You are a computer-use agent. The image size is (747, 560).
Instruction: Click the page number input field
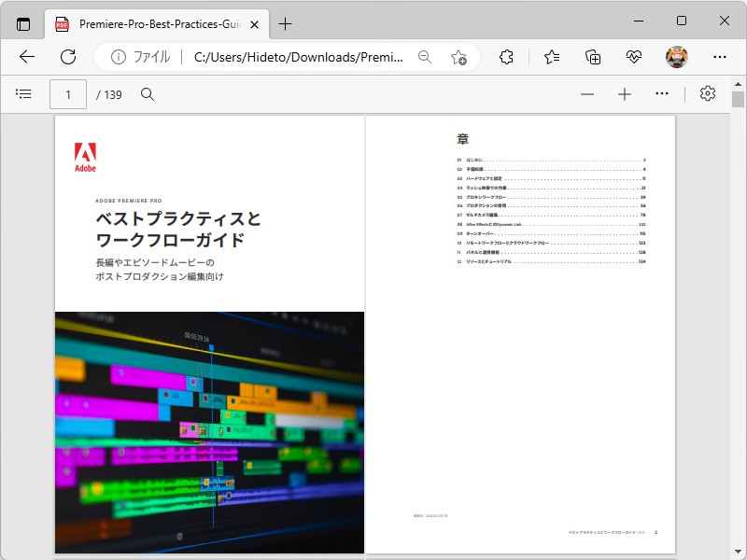67,93
